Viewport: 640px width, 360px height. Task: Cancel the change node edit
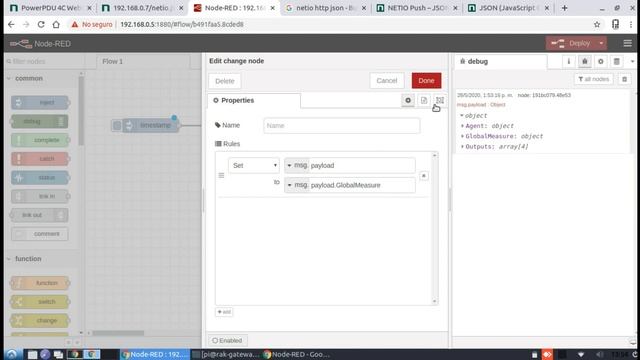[x=387, y=80]
